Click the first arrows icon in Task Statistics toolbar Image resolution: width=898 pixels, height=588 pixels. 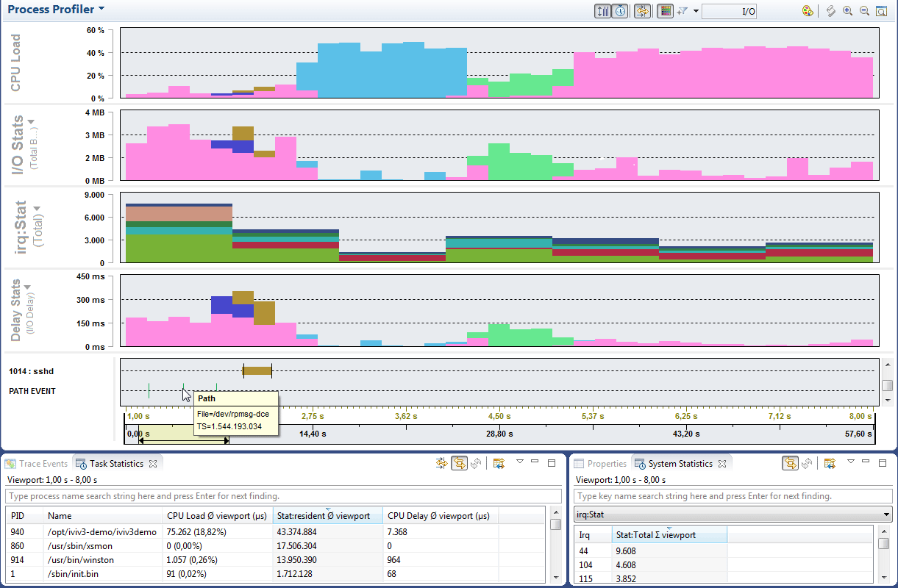[x=441, y=463]
